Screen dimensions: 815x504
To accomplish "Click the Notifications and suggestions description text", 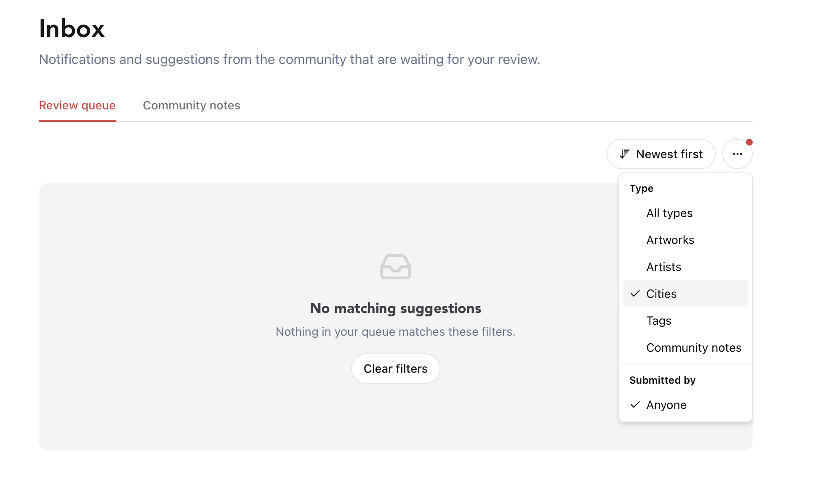I will tap(290, 59).
